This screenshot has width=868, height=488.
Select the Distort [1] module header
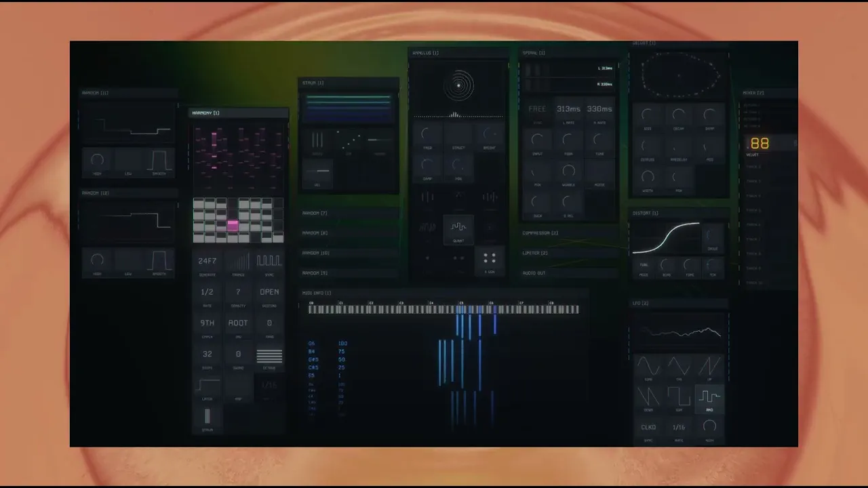coord(679,213)
